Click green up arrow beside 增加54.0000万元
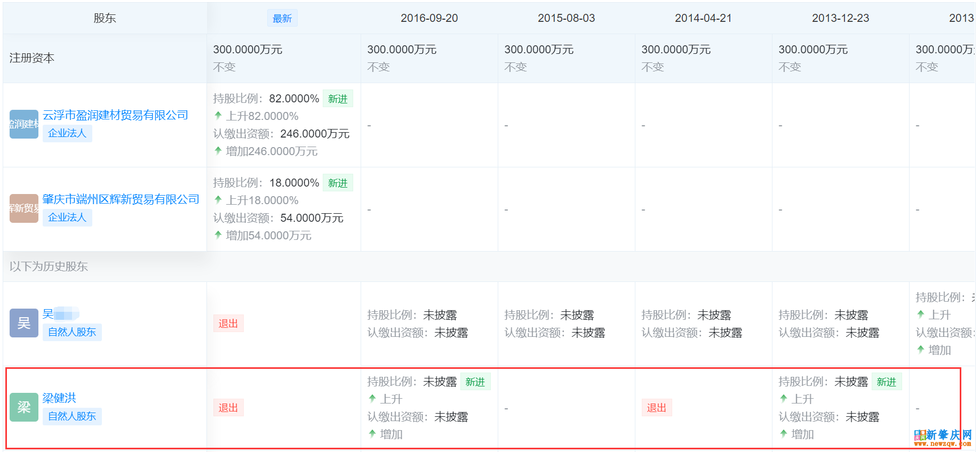Viewport: 980px width, 452px height. pyautogui.click(x=218, y=235)
